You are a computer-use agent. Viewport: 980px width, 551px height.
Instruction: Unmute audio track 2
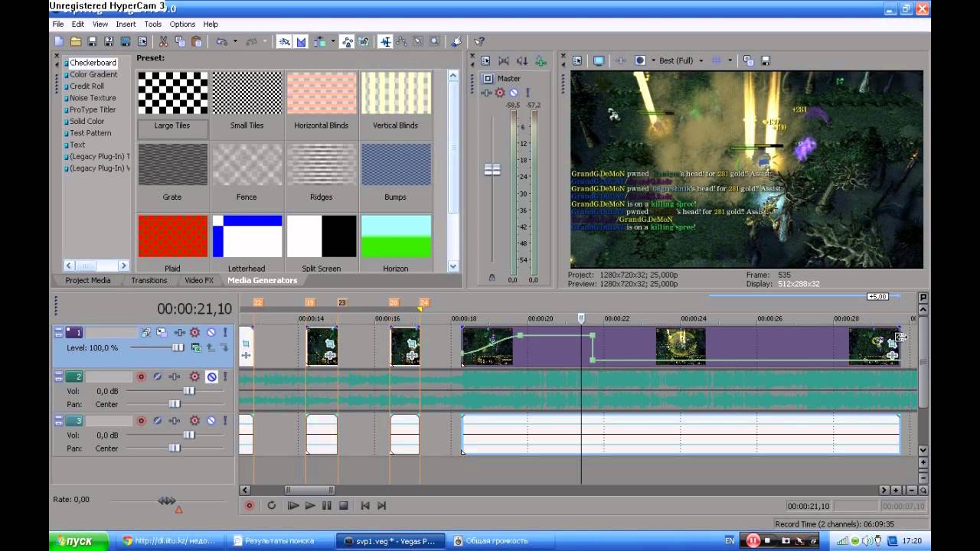point(211,377)
